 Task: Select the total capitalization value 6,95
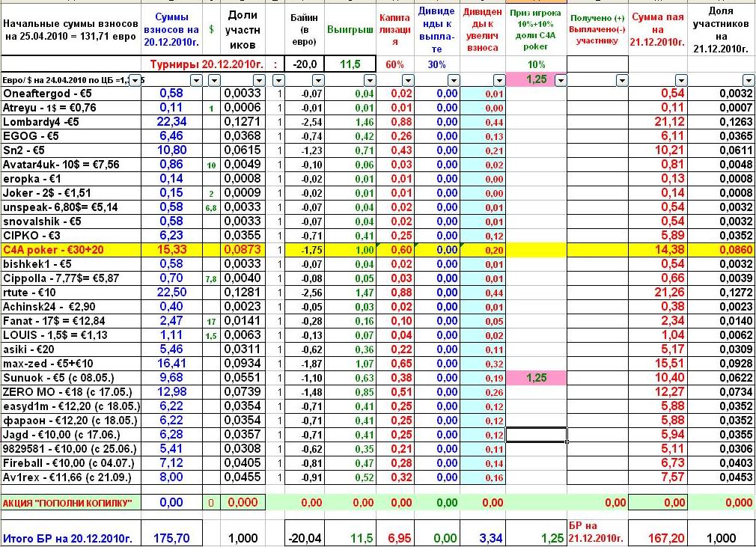(x=395, y=534)
